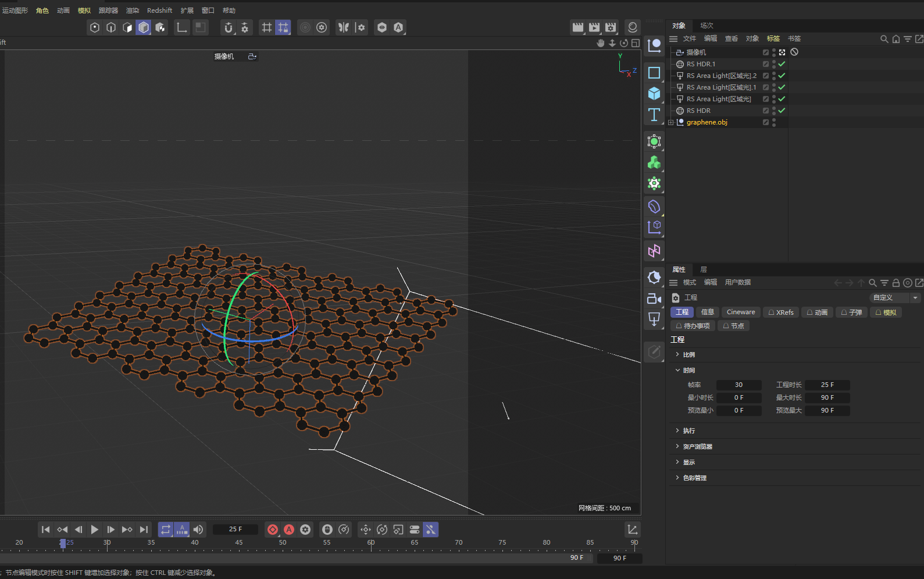Open the camera object icon in palette
This screenshot has height=579, width=924.
click(x=654, y=298)
